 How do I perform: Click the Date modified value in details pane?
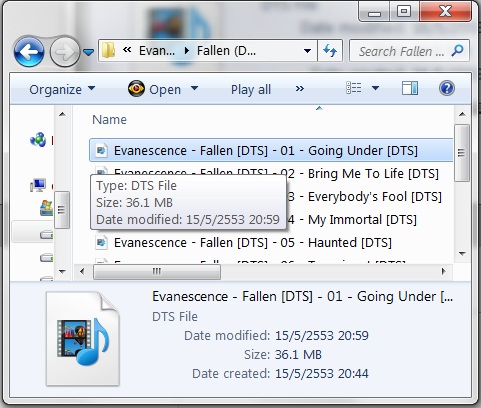click(x=322, y=336)
